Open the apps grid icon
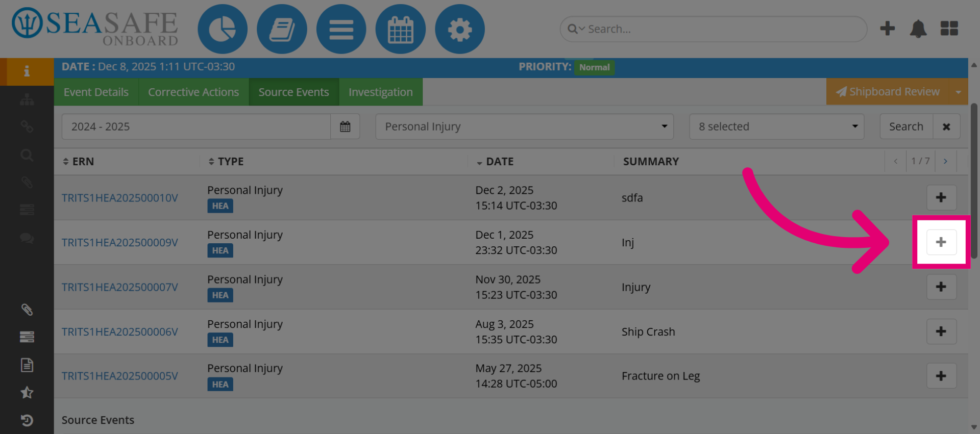Viewport: 980px width, 434px height. (x=949, y=29)
